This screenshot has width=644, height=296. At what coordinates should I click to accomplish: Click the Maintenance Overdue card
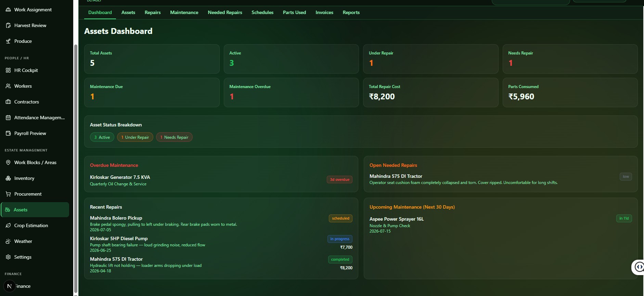(291, 92)
